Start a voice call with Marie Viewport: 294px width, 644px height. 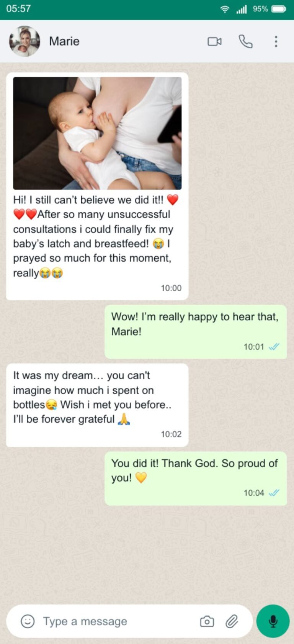click(x=245, y=41)
